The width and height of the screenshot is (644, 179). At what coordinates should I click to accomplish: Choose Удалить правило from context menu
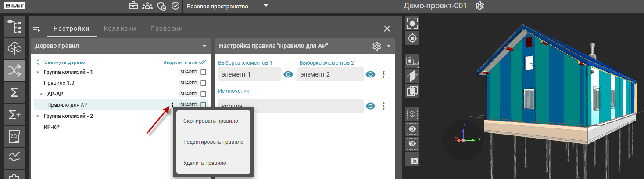205,163
